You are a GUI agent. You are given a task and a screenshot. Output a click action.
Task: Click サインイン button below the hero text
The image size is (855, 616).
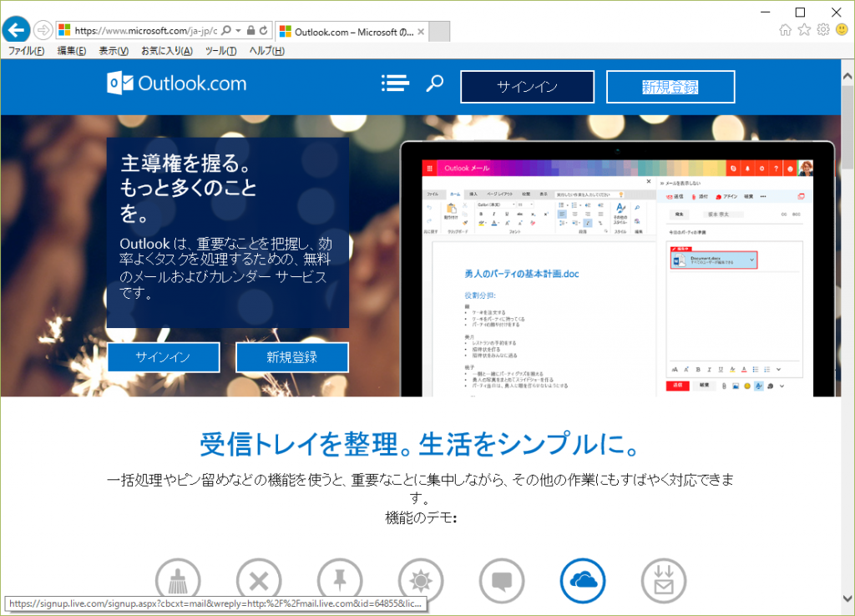(164, 357)
